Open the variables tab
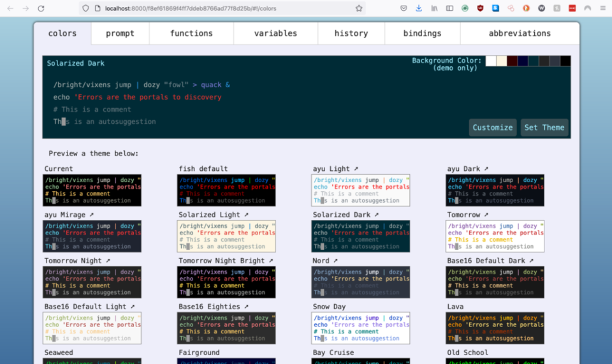Screen dimensions: 612x364 point(275,34)
